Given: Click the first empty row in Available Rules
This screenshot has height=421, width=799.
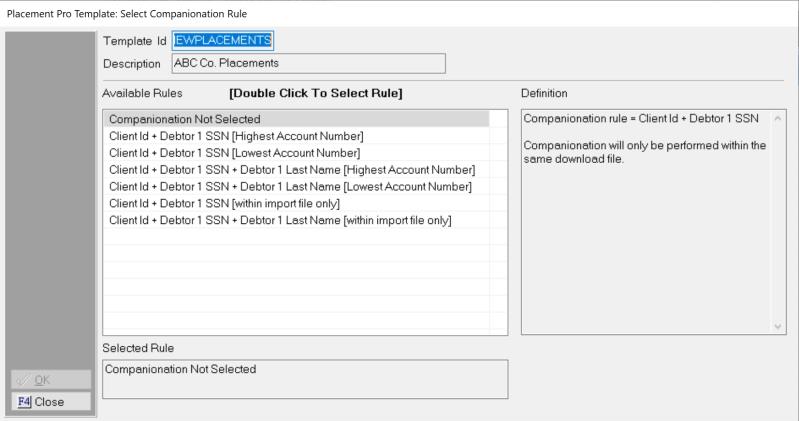Looking at the screenshot, I should coord(296,238).
